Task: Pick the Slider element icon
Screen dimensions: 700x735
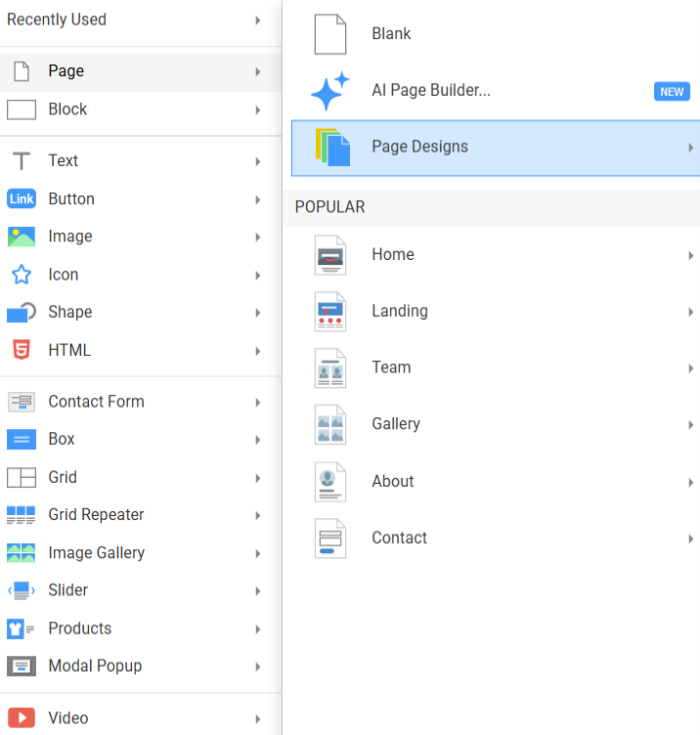Action: tap(21, 590)
